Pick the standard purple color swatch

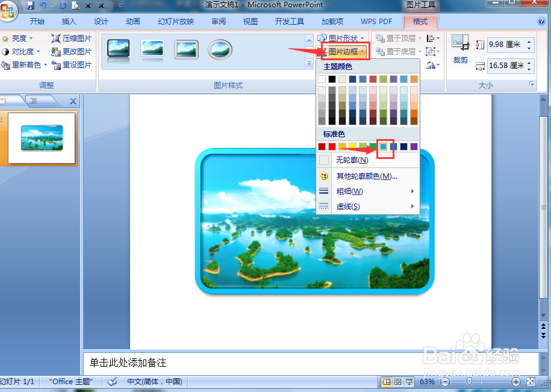tap(414, 146)
